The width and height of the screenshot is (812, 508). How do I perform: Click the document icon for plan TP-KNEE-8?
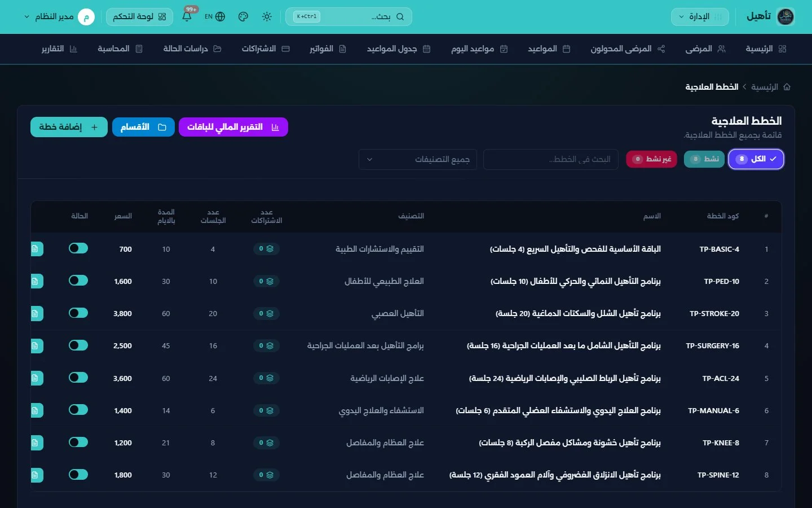tap(36, 443)
